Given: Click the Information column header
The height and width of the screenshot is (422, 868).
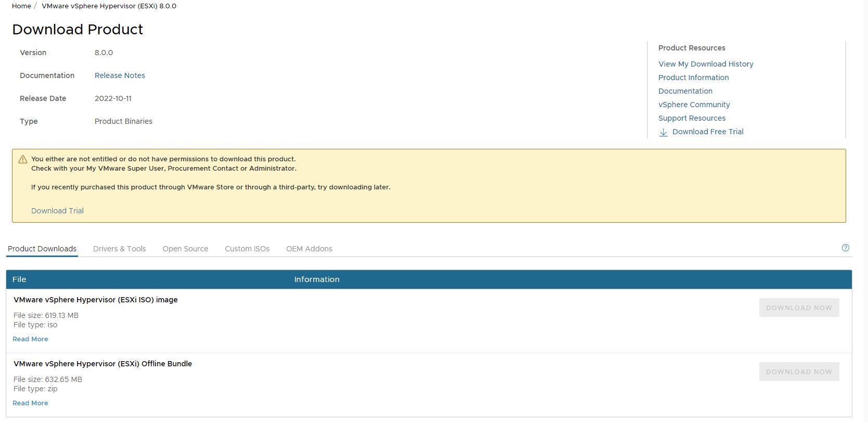Looking at the screenshot, I should coord(316,279).
